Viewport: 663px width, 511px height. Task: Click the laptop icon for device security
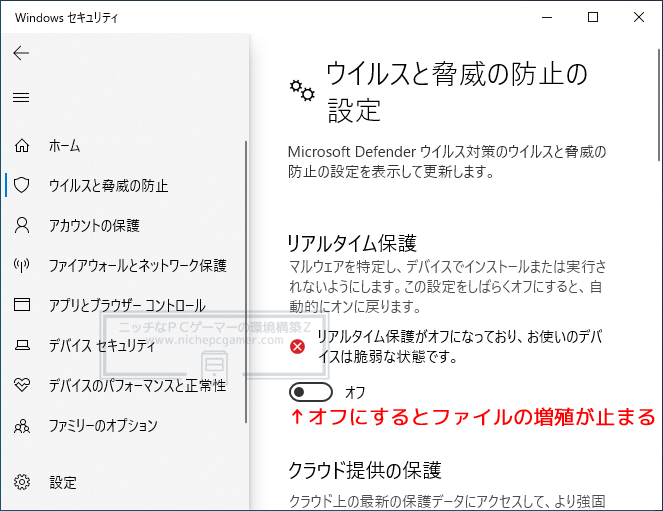(x=22, y=345)
